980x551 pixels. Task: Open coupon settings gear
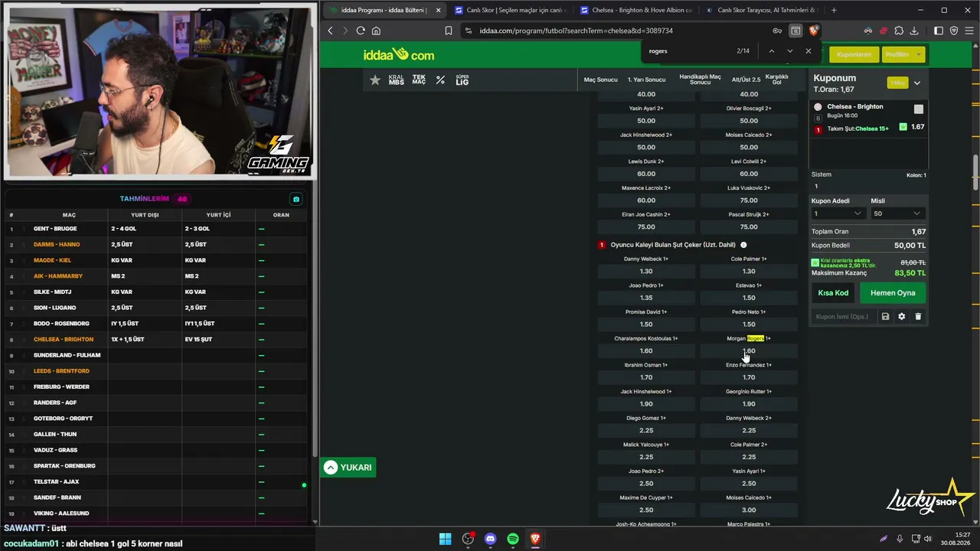click(x=901, y=316)
